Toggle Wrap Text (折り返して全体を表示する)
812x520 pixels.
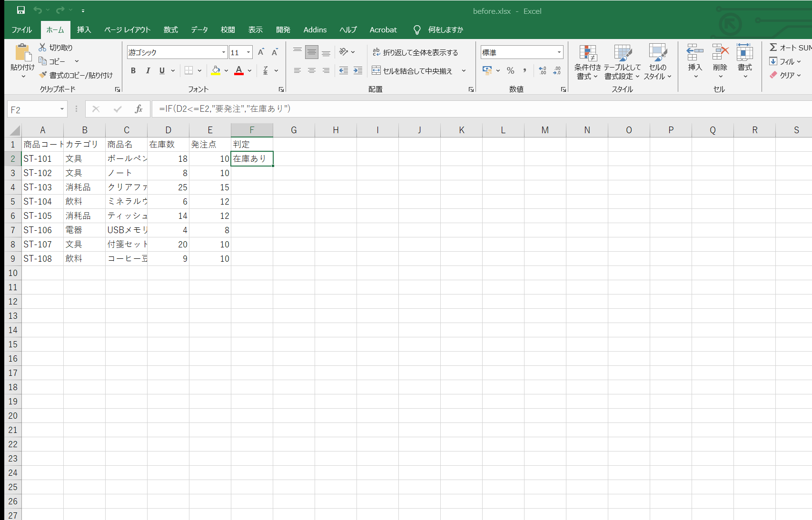pyautogui.click(x=415, y=52)
